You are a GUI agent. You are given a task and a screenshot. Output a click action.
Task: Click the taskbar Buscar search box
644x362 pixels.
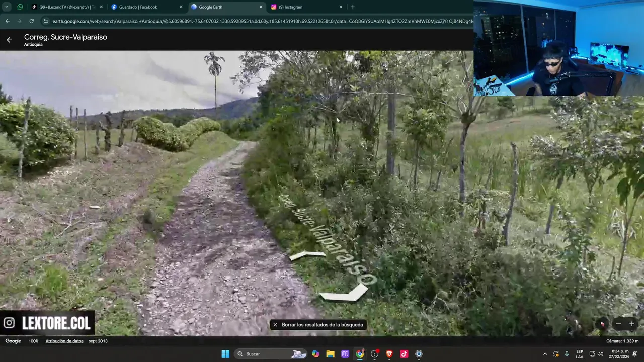[x=272, y=354]
